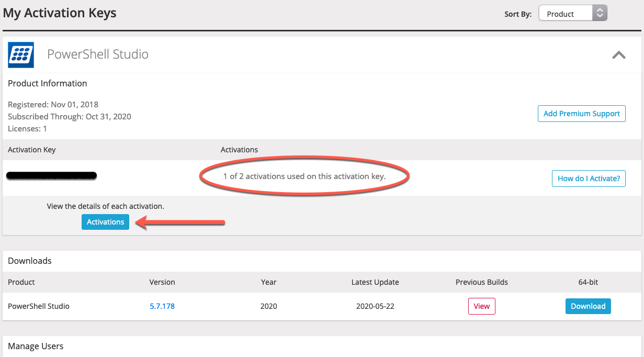Image resolution: width=644 pixels, height=357 pixels.
Task: Open the Activations details button
Action: point(105,222)
